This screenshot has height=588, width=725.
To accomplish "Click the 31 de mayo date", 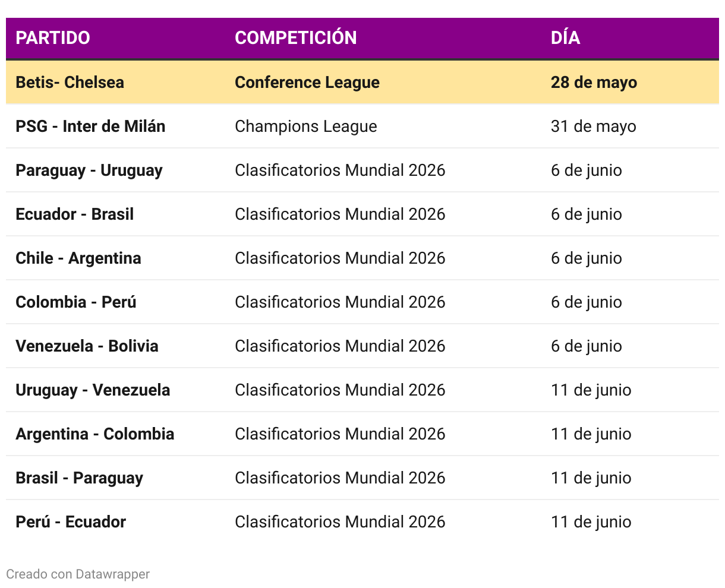I will (x=593, y=127).
